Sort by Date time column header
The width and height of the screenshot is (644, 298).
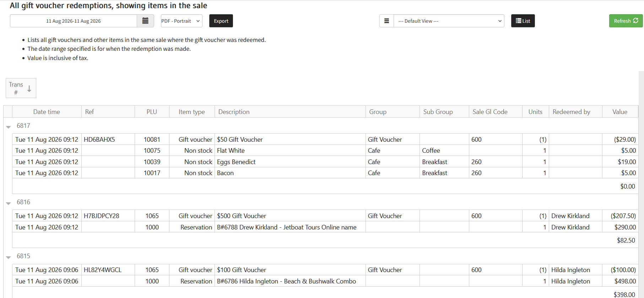coord(47,112)
